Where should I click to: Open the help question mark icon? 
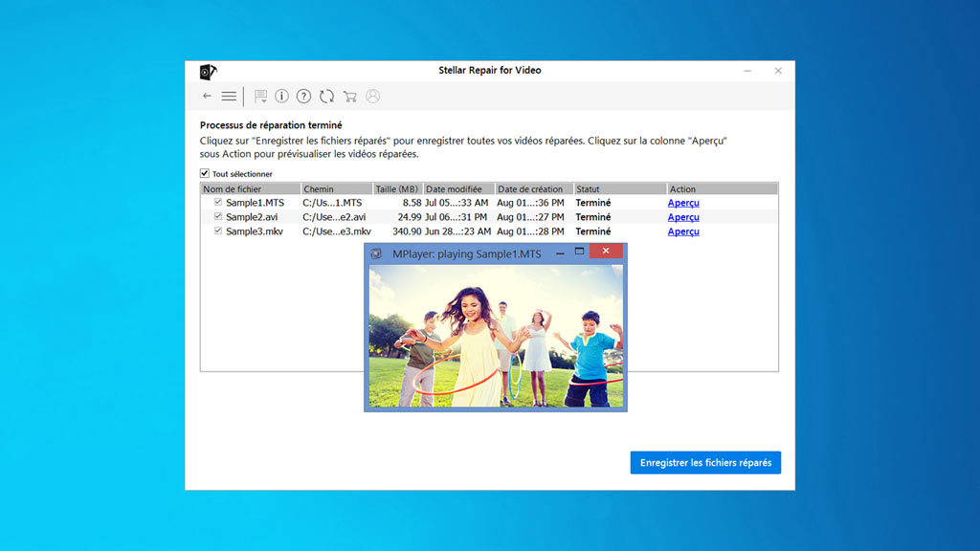pos(303,97)
